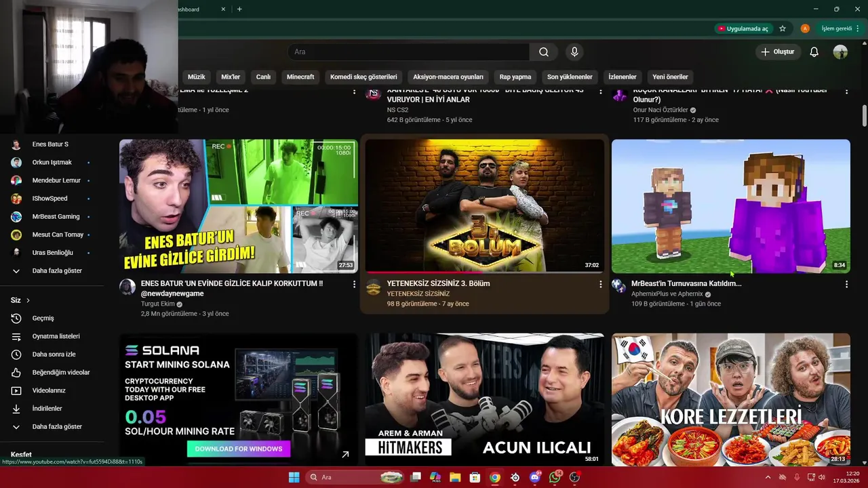Open a new browser tab
This screenshot has width=868, height=488.
click(239, 9)
